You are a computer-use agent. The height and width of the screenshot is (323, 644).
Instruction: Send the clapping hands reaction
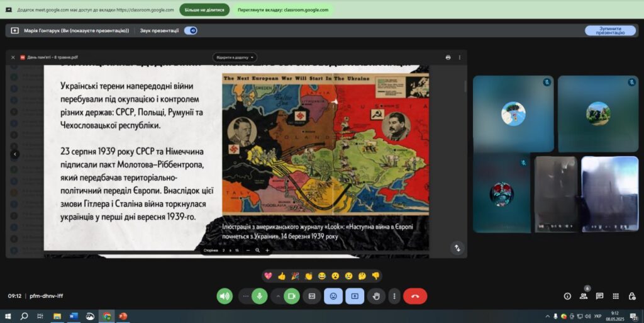(x=308, y=276)
